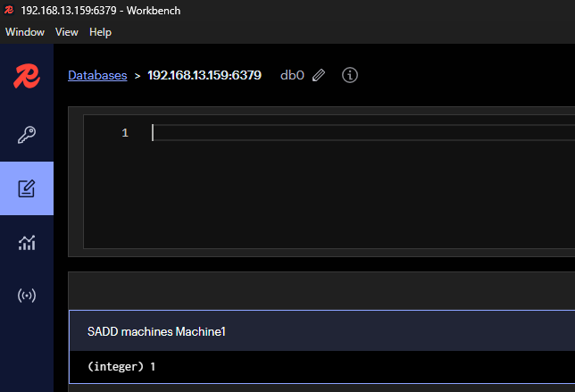
Task: Focus the command editor at line 1
Action: (363, 132)
